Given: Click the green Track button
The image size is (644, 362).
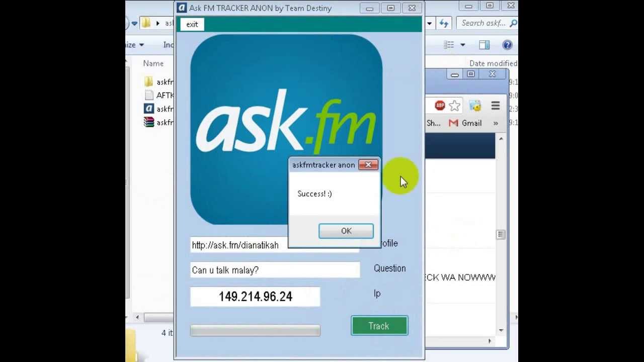Looking at the screenshot, I should [x=379, y=326].
